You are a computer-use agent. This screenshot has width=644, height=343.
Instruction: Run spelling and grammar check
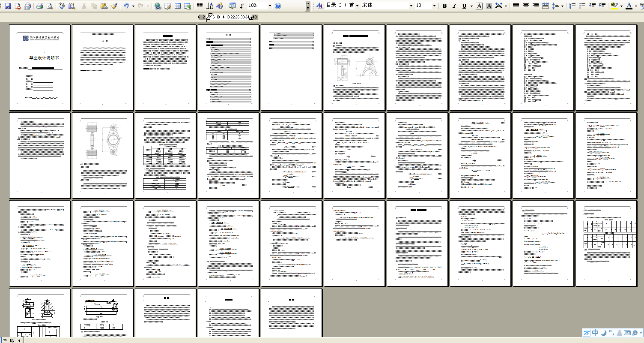(x=62, y=6)
